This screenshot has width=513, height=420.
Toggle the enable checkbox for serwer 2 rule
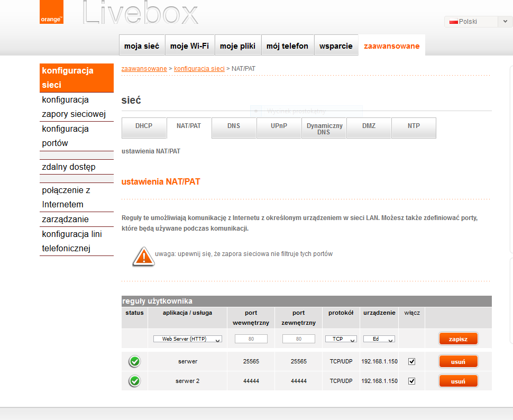pyautogui.click(x=411, y=381)
